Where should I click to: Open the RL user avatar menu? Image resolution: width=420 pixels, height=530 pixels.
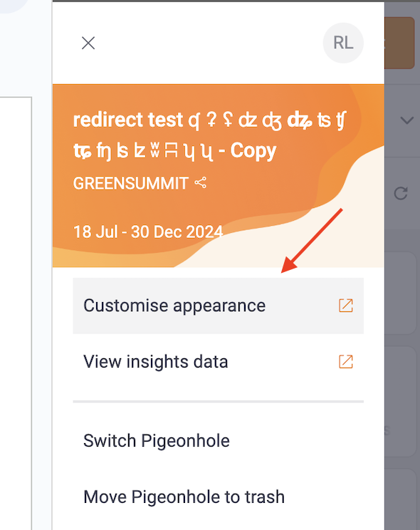point(343,43)
